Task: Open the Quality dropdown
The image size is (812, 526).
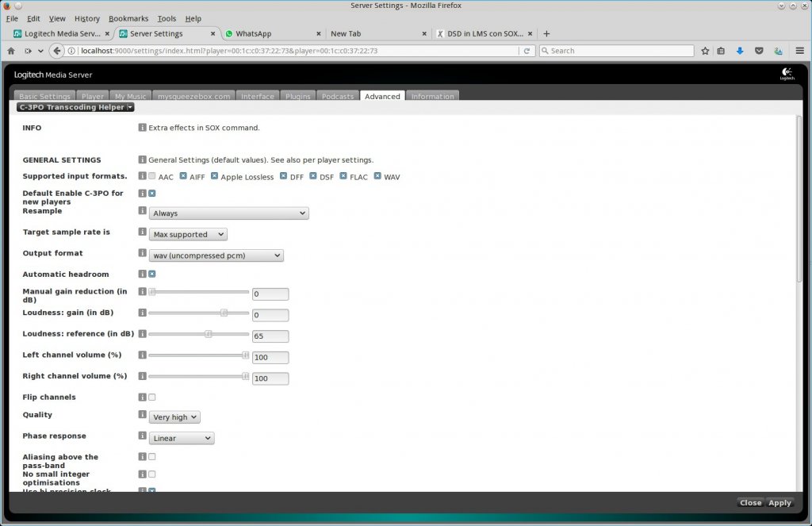Action: click(x=174, y=417)
